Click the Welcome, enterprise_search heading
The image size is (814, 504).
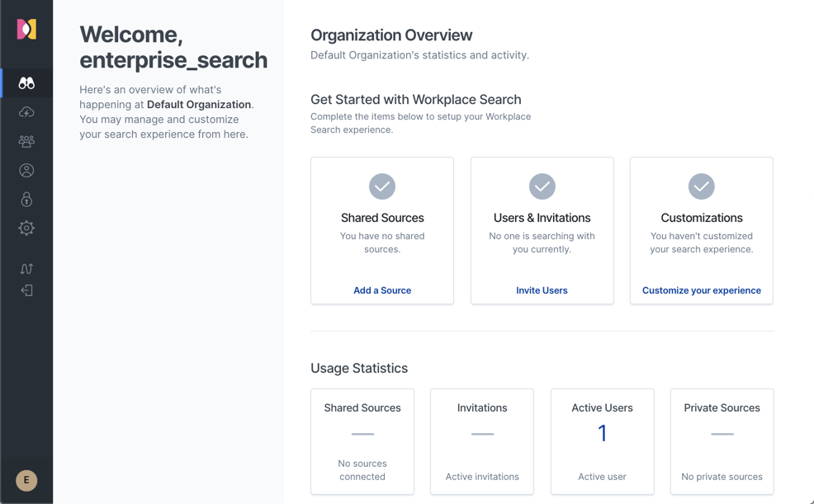click(x=173, y=47)
